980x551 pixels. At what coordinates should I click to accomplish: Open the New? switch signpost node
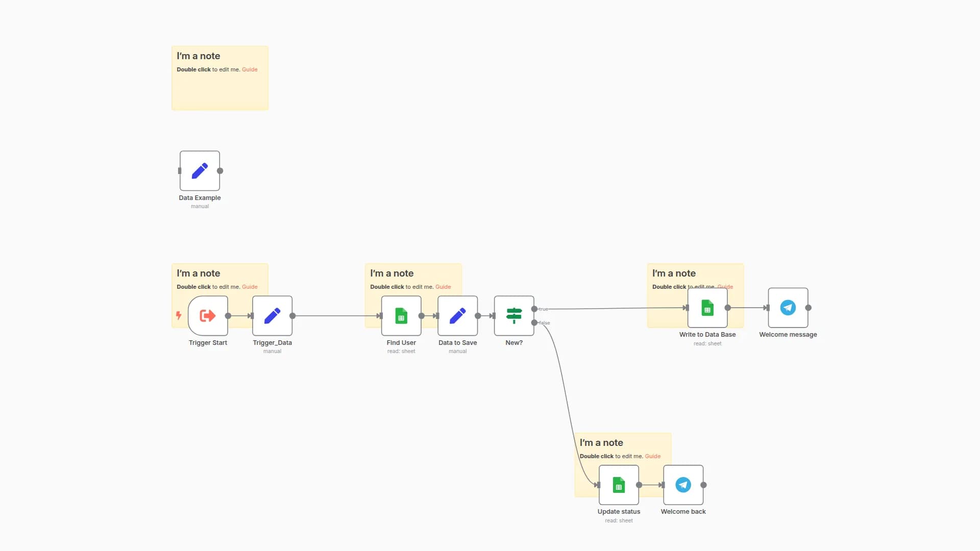(x=514, y=316)
